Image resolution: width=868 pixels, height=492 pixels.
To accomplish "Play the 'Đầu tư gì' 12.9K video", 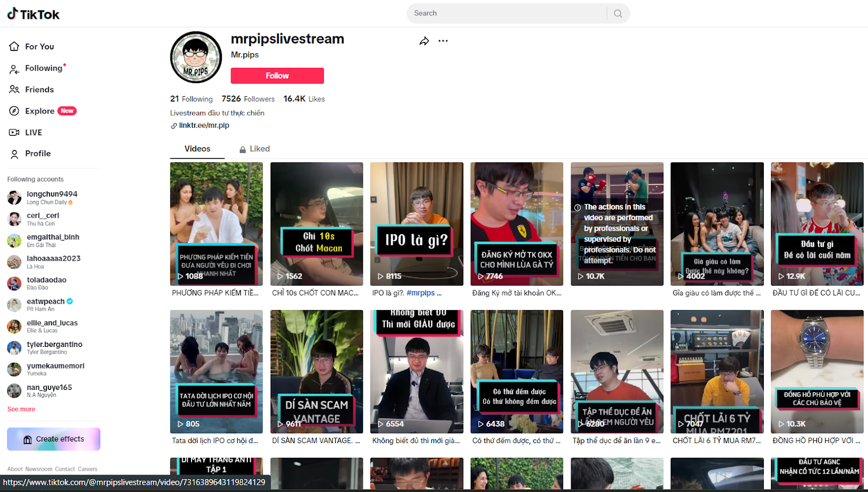I will (x=817, y=224).
